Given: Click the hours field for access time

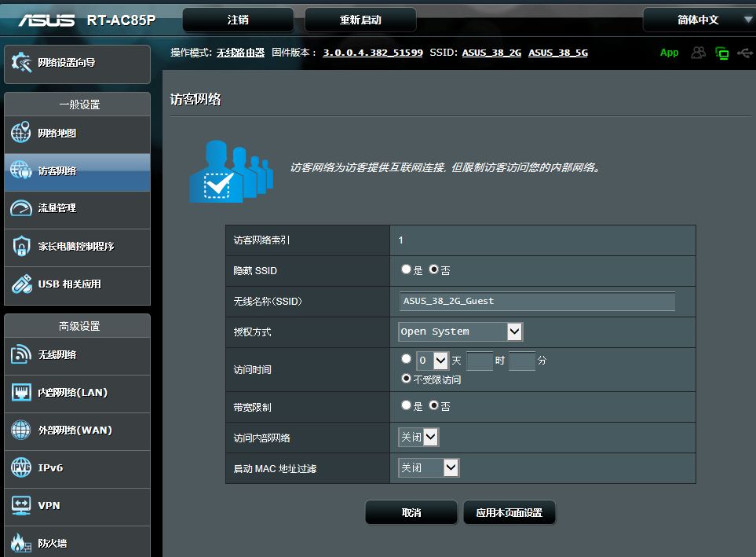Looking at the screenshot, I should pos(480,361).
